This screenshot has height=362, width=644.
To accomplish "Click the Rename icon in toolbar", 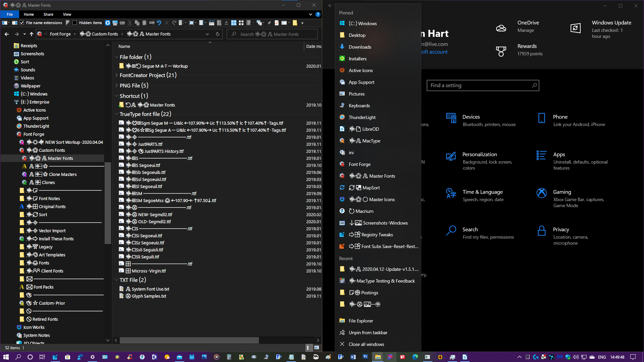I will tap(152, 23).
